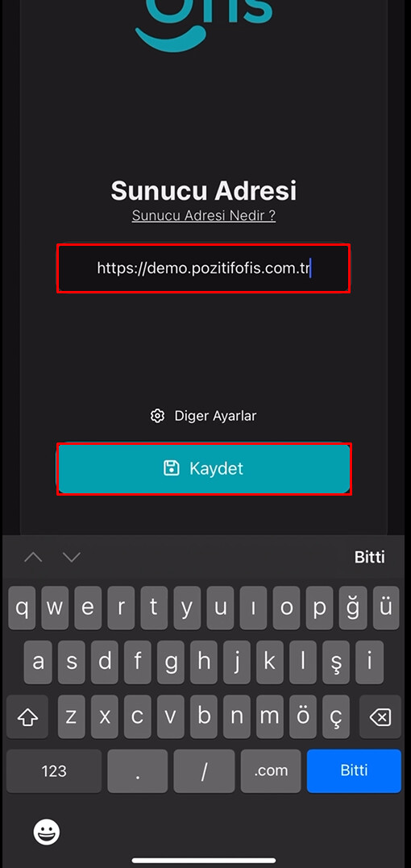Save with the Kaydet button

tap(204, 468)
